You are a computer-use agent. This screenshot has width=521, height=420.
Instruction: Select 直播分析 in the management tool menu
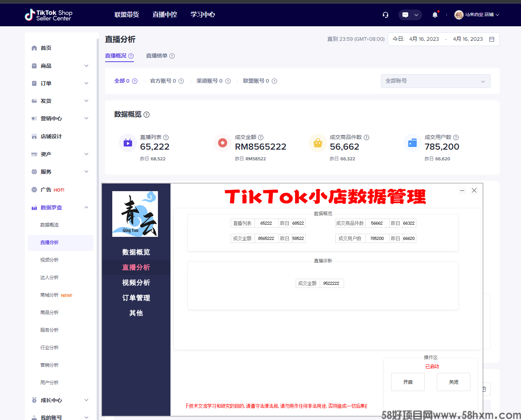[136, 267]
